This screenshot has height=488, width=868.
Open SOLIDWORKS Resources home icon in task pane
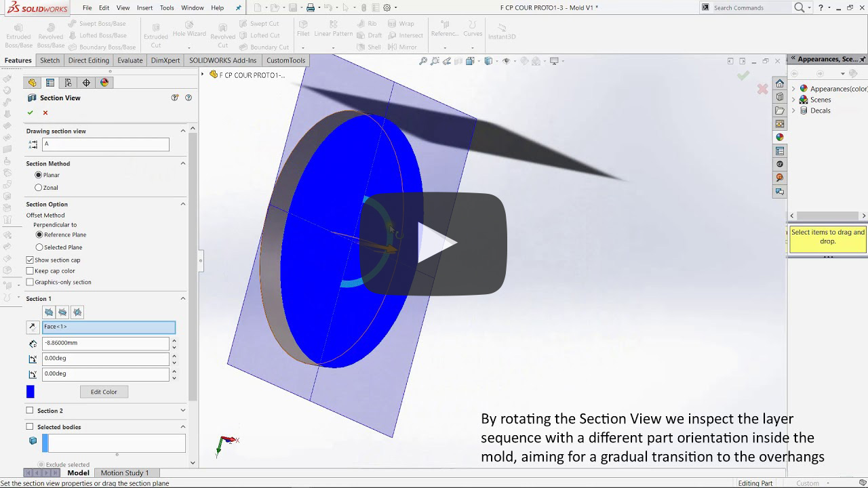click(780, 83)
